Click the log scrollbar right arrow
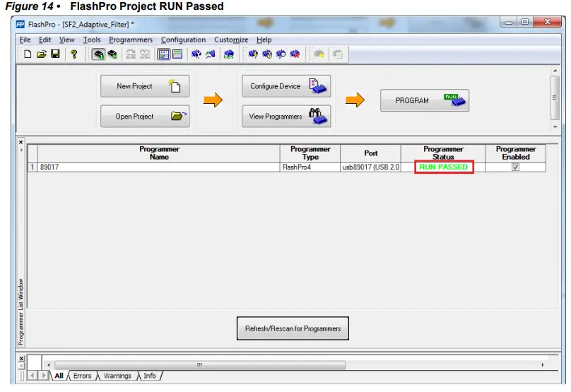The image size is (571, 392). tap(542, 364)
